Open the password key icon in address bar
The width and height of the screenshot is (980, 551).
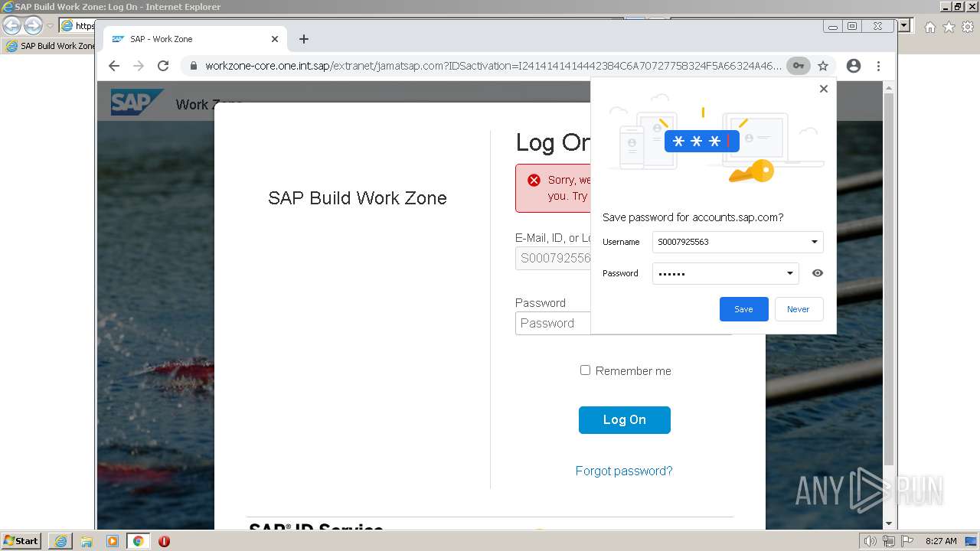[799, 66]
